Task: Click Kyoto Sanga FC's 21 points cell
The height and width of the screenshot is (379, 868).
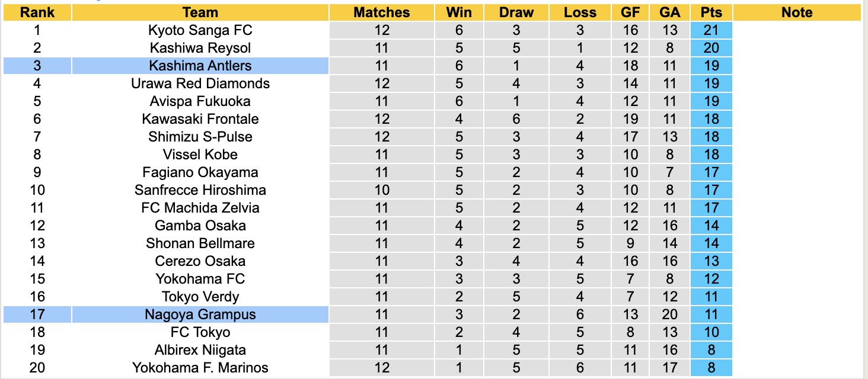Action: (x=711, y=30)
